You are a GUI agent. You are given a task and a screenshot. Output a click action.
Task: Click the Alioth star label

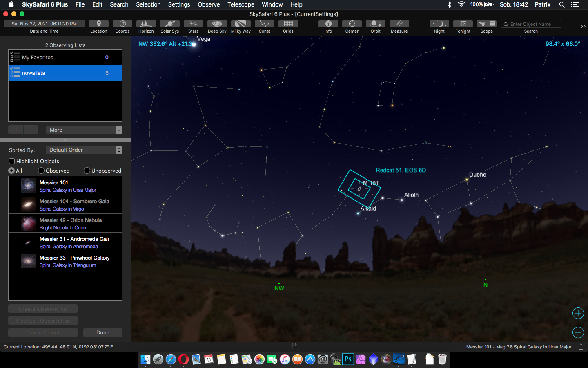pyautogui.click(x=412, y=195)
